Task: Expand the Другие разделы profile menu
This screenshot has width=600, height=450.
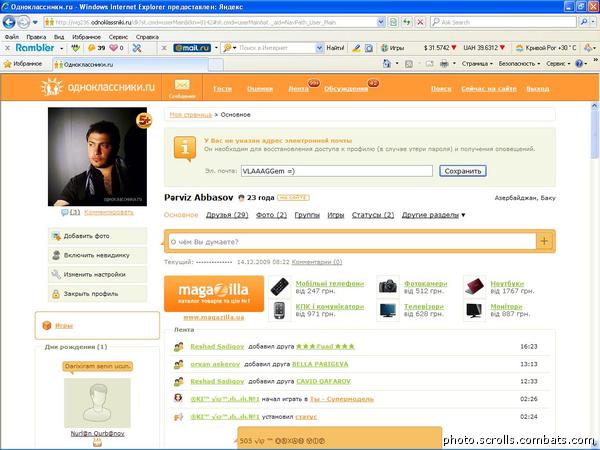Action: click(433, 215)
